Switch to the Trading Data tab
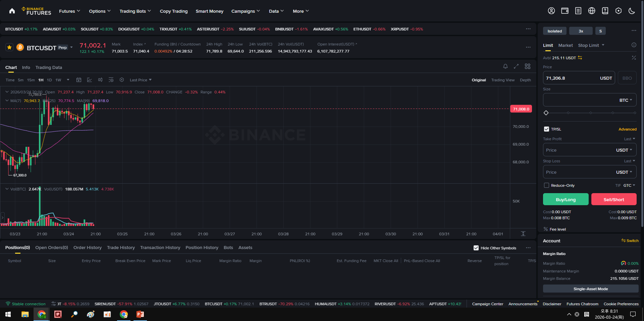This screenshot has height=321, width=644. click(x=48, y=67)
